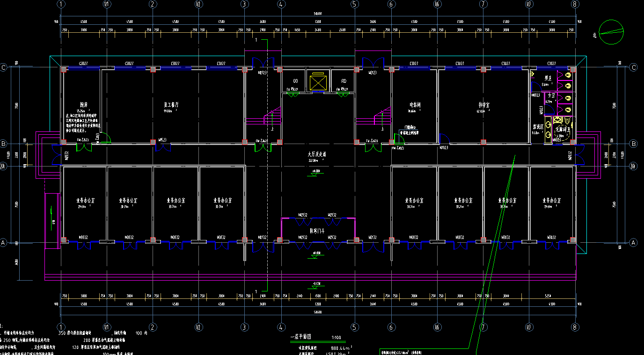Viewport: 644px width, 355px height.
Task: Select the 电信间 room label
Action: point(414,105)
